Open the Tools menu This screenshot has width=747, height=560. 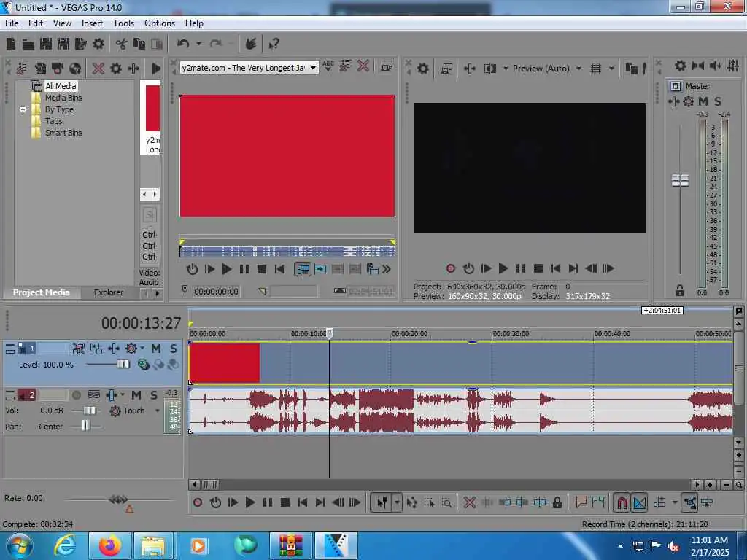pyautogui.click(x=123, y=23)
